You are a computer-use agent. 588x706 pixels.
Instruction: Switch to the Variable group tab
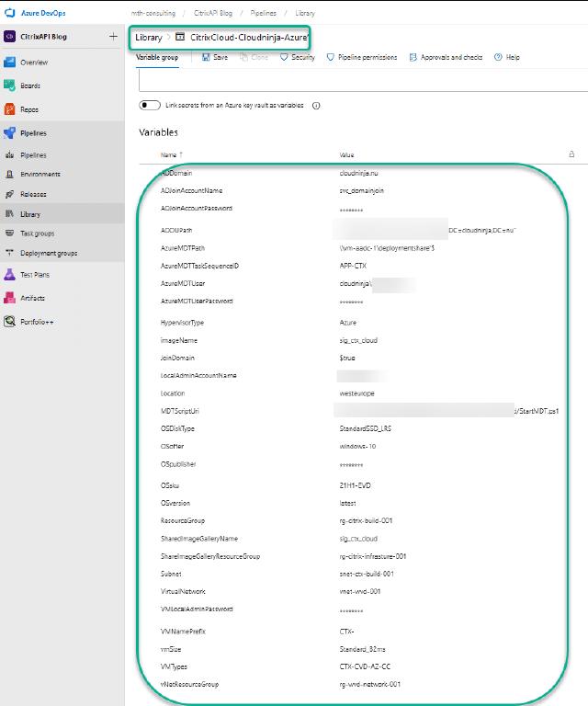click(x=157, y=57)
